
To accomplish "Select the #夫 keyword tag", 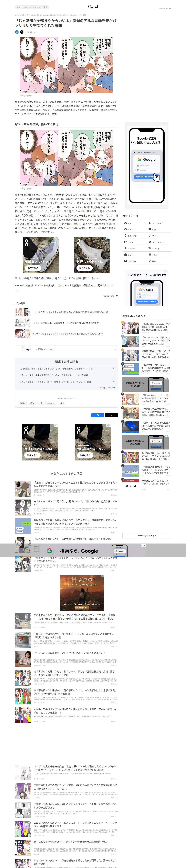I will coord(41,403).
